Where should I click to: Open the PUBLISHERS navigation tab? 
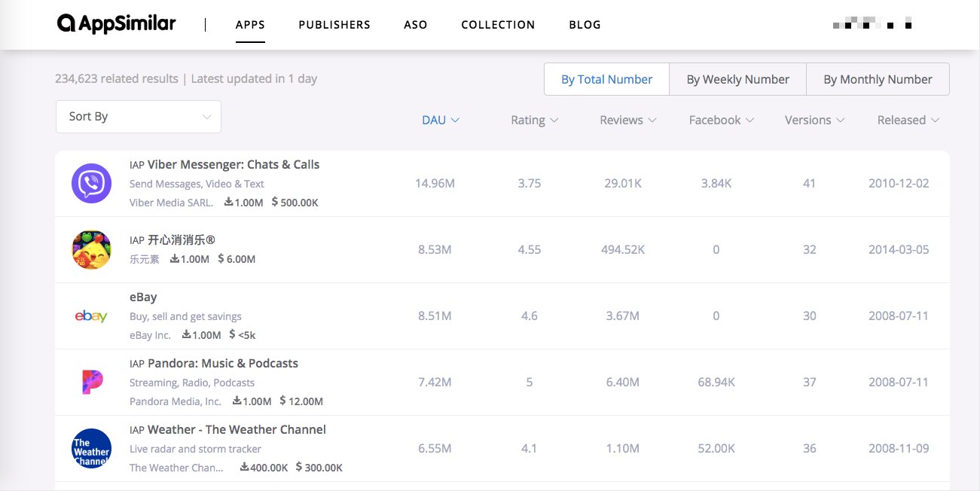(334, 25)
